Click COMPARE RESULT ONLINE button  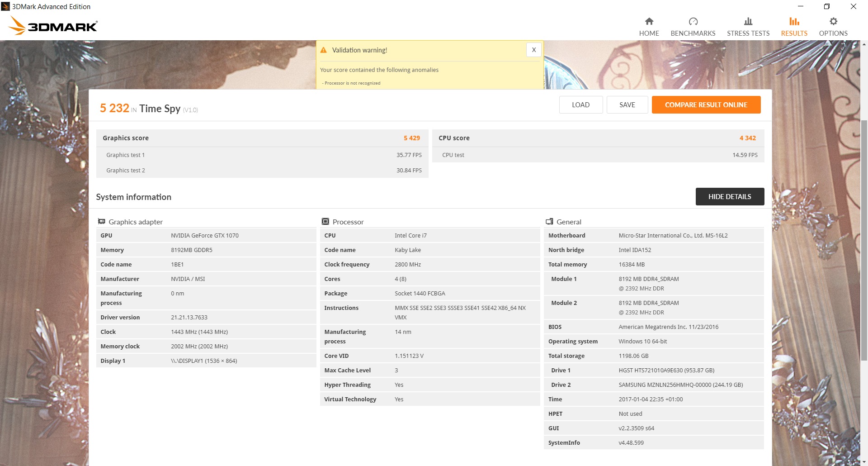click(706, 105)
